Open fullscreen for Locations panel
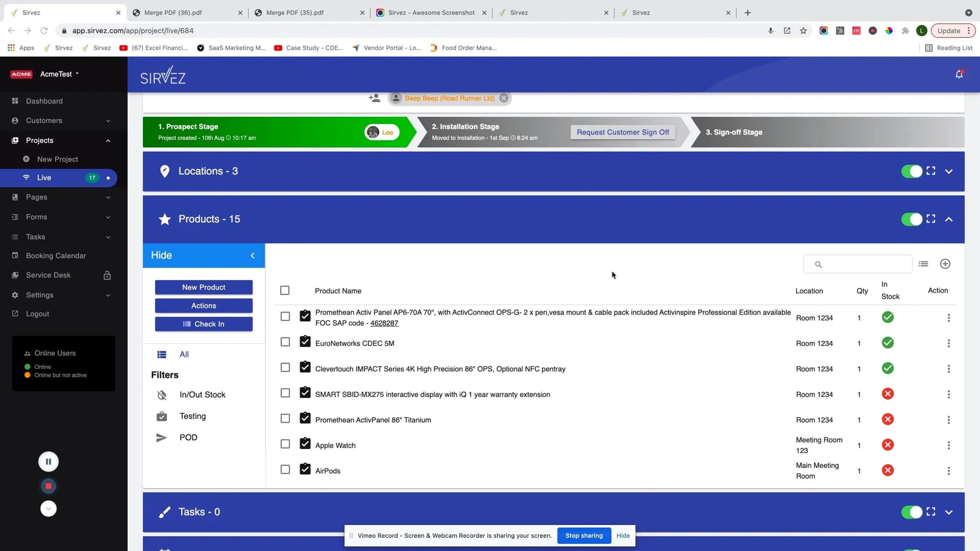Viewport: 980px width, 551px height. 931,171
